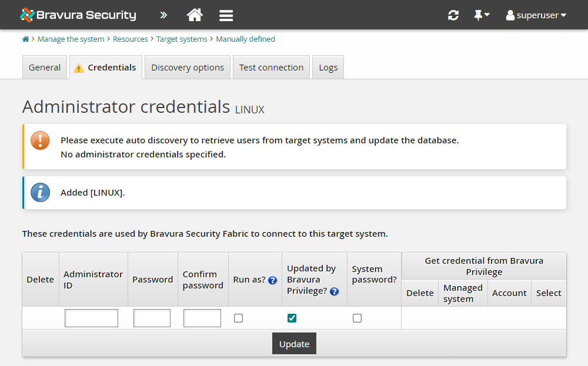This screenshot has width=588, height=366.
Task: Open the Updated by Bravura Privilege help icon
Action: point(334,291)
